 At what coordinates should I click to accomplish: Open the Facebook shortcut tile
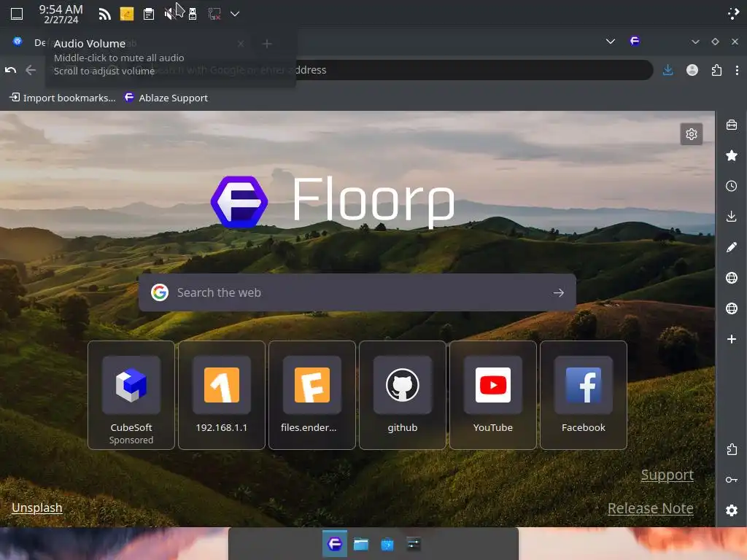pyautogui.click(x=584, y=394)
